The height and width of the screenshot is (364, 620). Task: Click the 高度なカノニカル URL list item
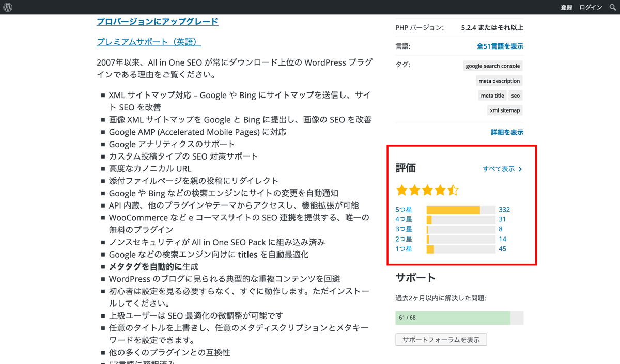point(150,168)
